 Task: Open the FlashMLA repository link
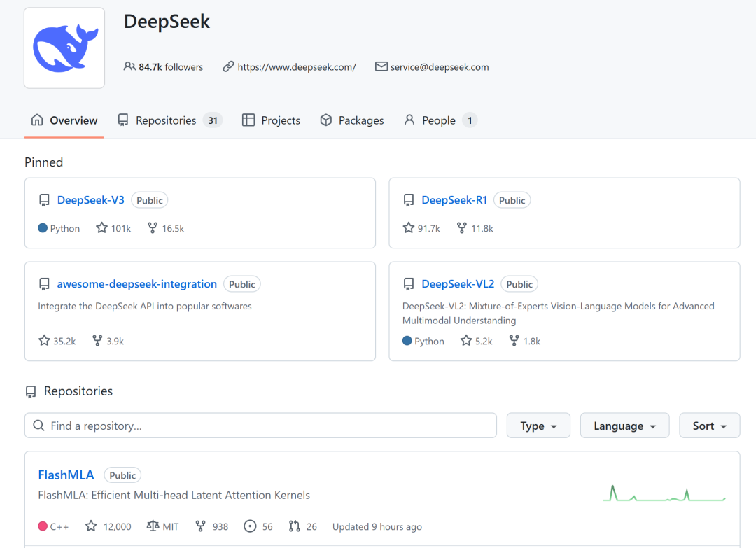66,475
